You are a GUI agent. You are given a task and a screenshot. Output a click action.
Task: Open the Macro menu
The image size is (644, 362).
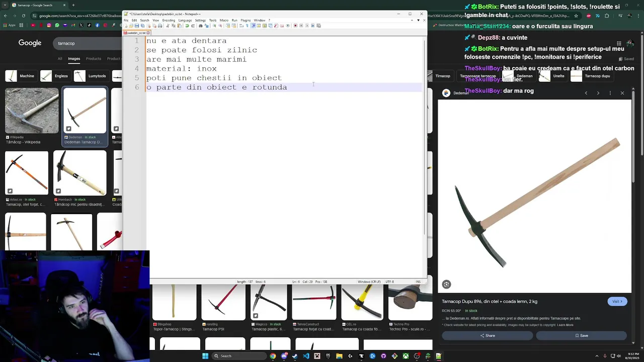[x=224, y=20]
